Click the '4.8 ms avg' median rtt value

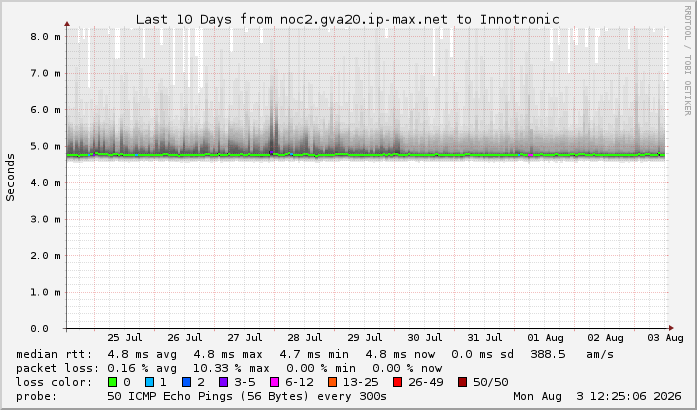(142, 354)
